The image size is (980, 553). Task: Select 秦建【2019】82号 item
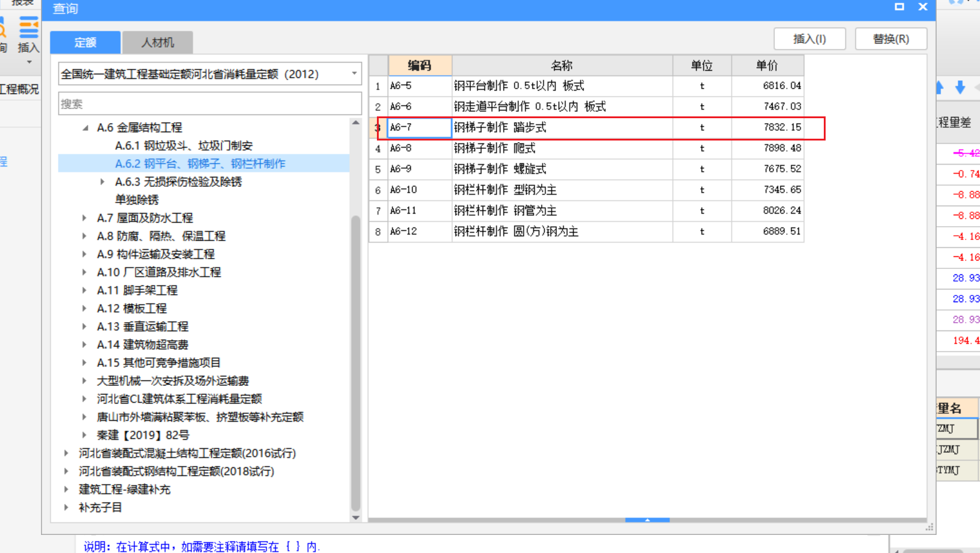coord(143,435)
